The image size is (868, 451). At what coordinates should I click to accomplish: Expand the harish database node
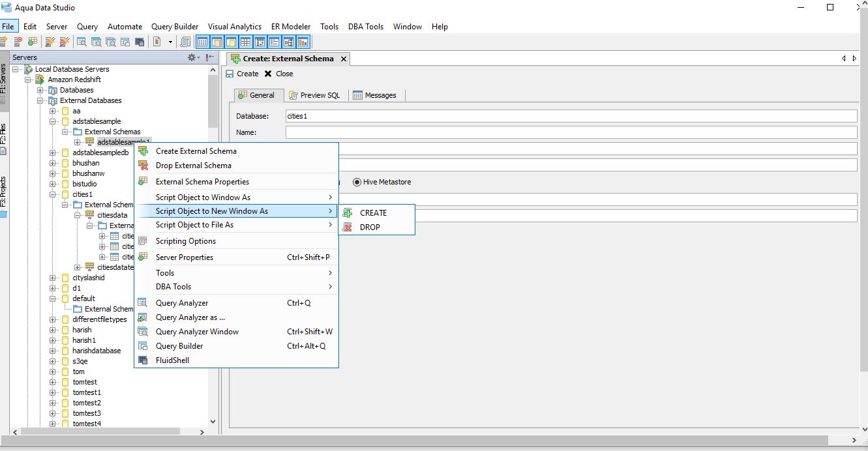(53, 330)
